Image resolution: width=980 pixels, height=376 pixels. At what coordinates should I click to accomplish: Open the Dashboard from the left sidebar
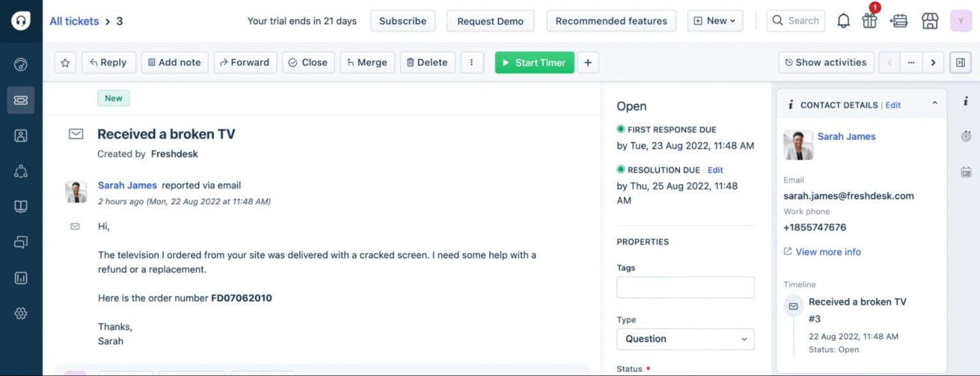pyautogui.click(x=21, y=64)
